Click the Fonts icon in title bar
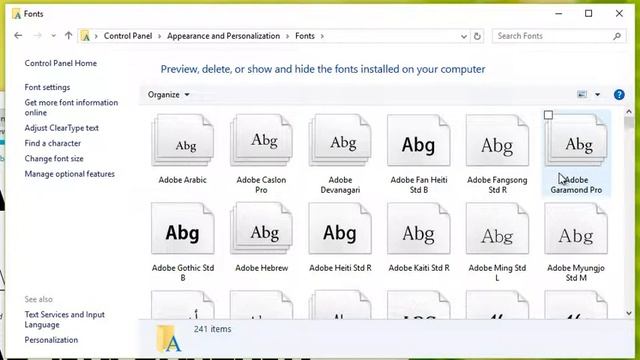The width and height of the screenshot is (640, 360). 16,14
